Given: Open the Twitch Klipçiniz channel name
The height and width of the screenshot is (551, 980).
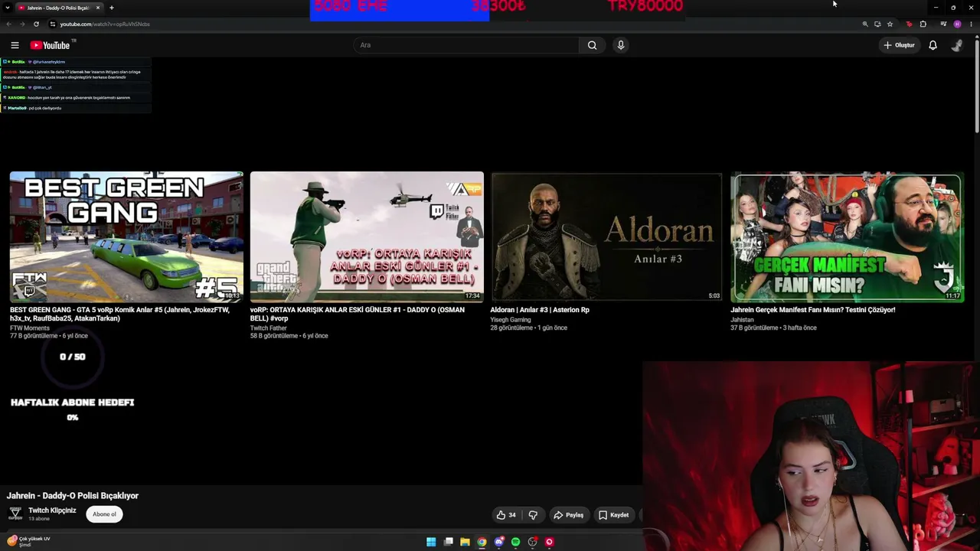Looking at the screenshot, I should pyautogui.click(x=52, y=510).
